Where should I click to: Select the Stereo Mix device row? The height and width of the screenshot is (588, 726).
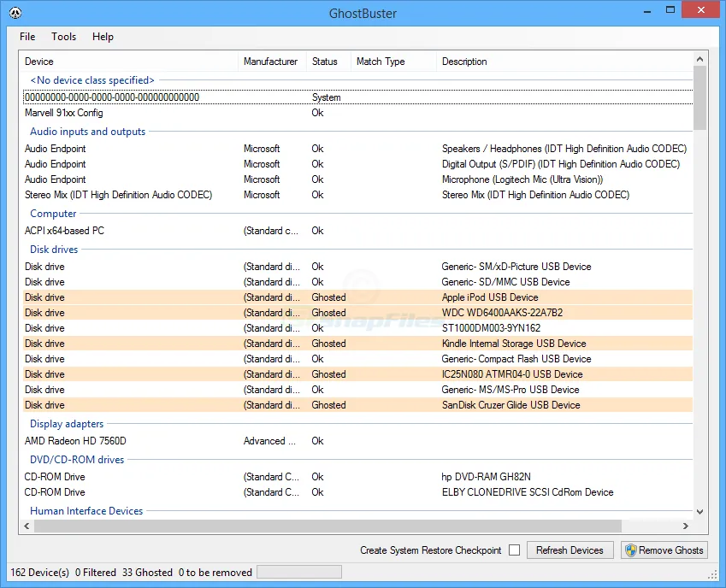point(358,195)
